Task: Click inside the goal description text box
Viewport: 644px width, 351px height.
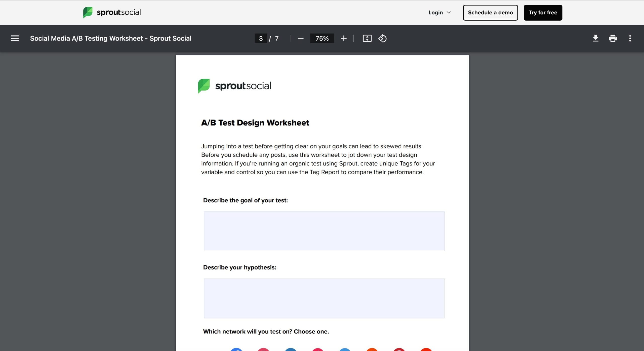Action: (324, 231)
